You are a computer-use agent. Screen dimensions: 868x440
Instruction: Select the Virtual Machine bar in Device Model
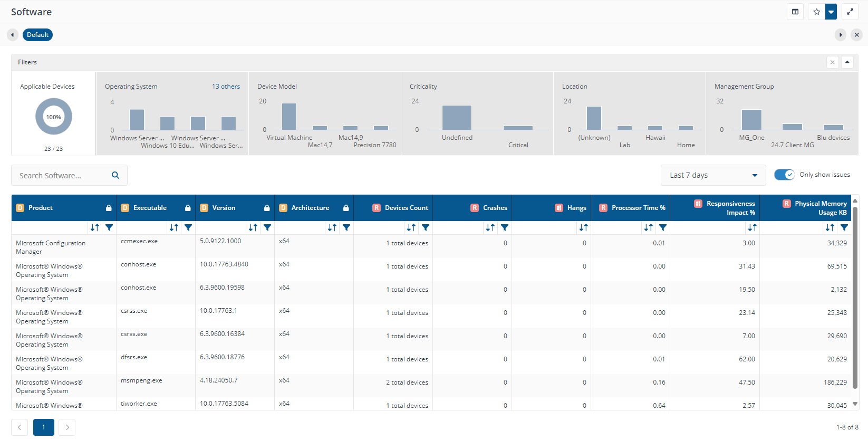click(289, 116)
